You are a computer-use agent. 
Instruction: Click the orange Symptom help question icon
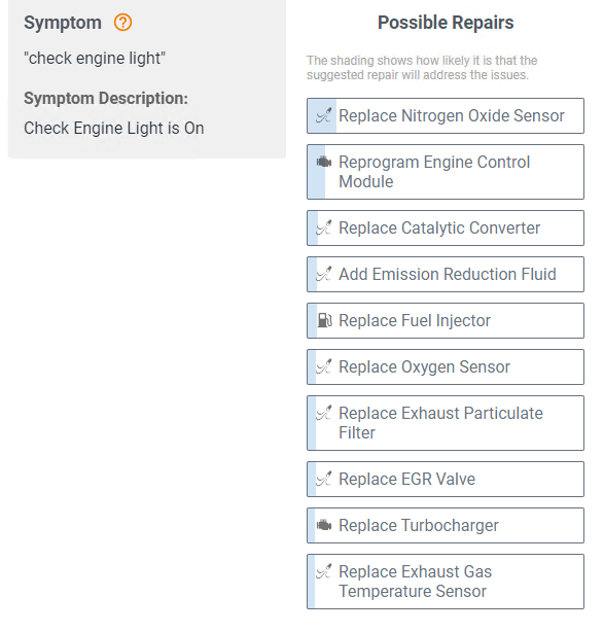tap(122, 22)
